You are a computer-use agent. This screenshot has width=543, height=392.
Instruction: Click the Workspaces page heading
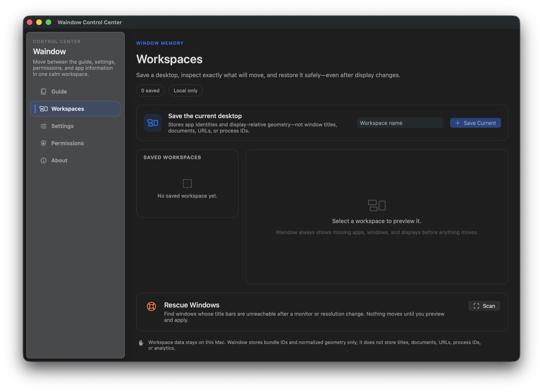[x=169, y=59]
